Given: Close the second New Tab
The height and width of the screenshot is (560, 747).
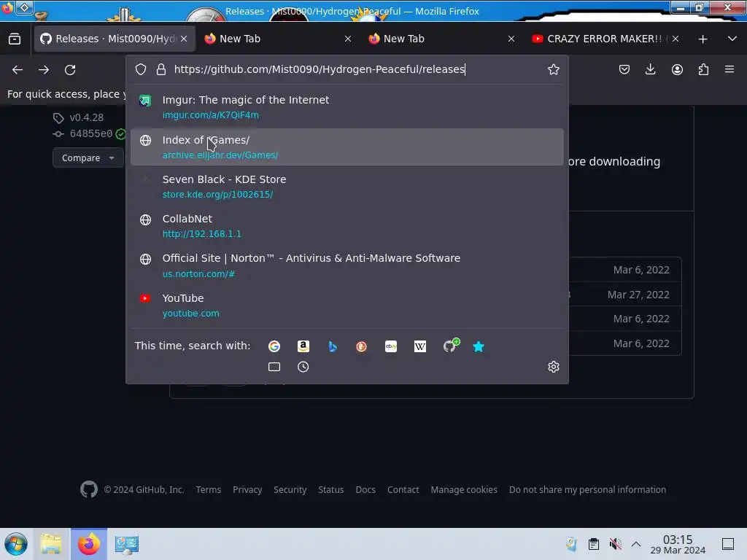Looking at the screenshot, I should pos(511,39).
